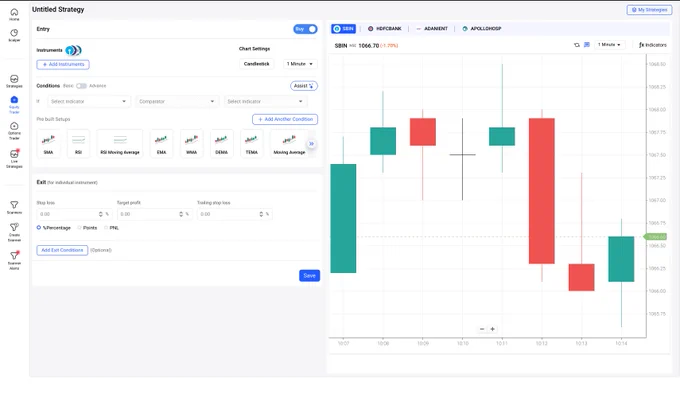
Task: Click the large red 10:12 candlestick
Action: point(542,191)
